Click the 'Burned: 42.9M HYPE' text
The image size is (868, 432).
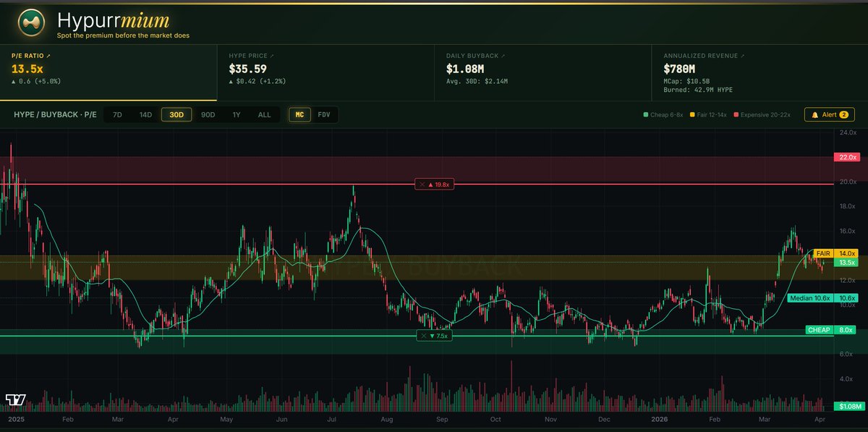click(x=699, y=90)
